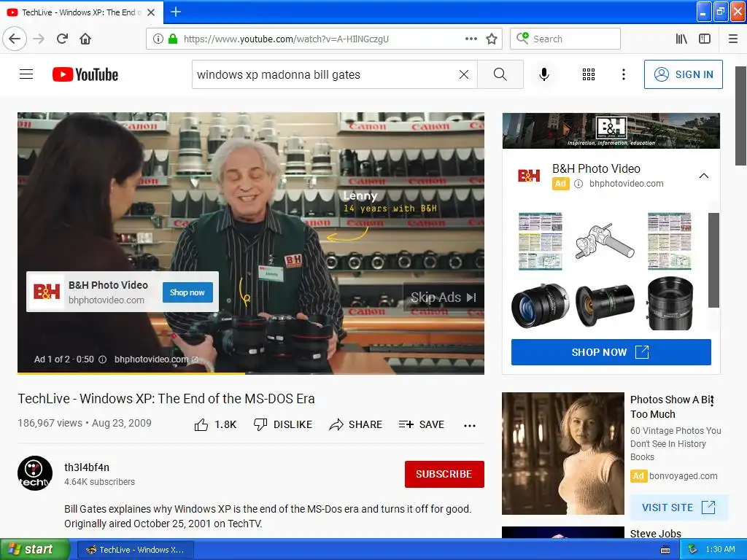747x560 pixels.
Task: Reload the current page
Action: coord(63,39)
